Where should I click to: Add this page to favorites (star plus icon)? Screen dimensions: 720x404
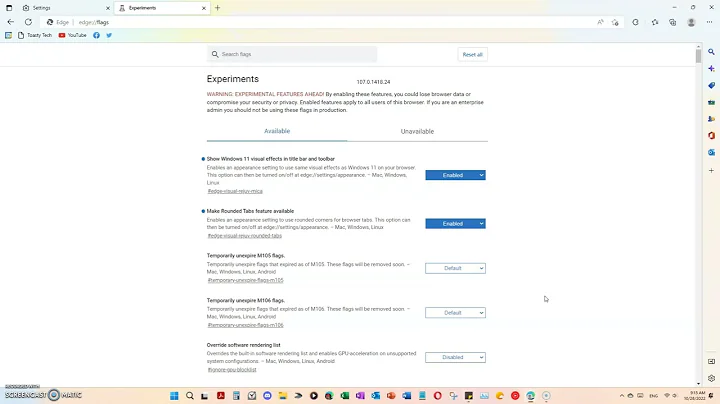tap(615, 22)
